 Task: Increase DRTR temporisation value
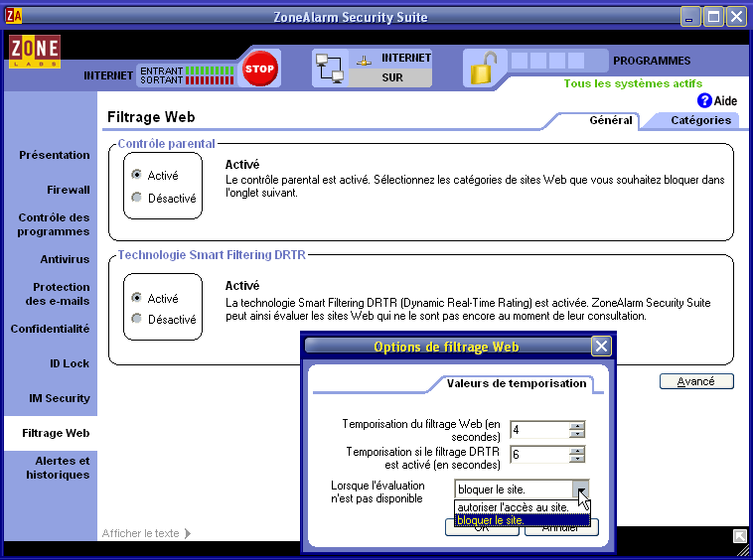[x=577, y=451]
